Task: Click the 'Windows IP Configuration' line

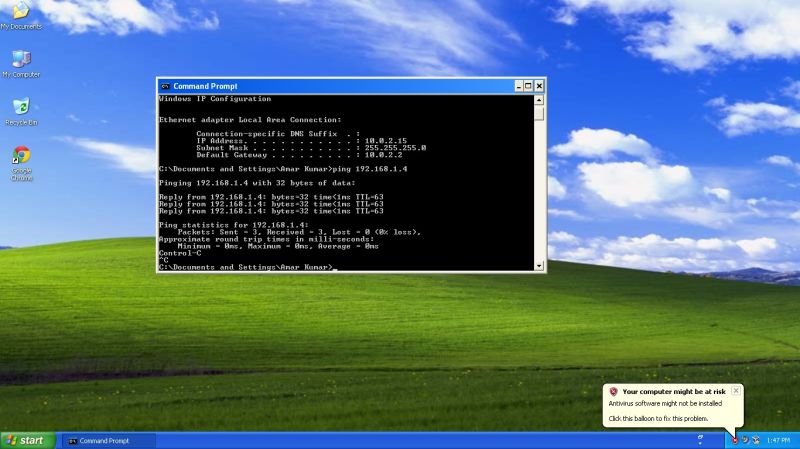Action: point(215,99)
